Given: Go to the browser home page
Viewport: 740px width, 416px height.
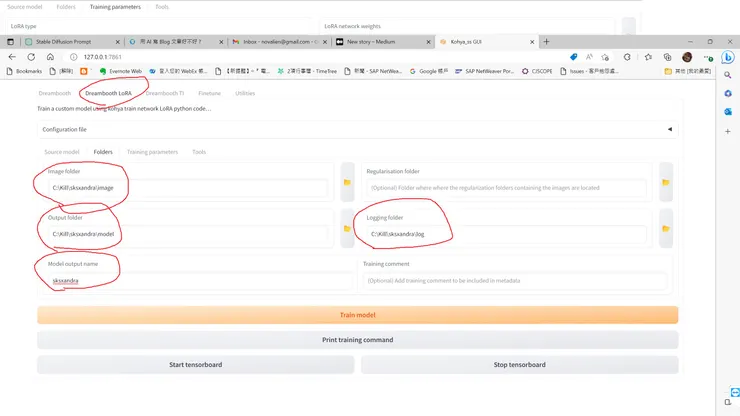Looking at the screenshot, I should click(50, 57).
